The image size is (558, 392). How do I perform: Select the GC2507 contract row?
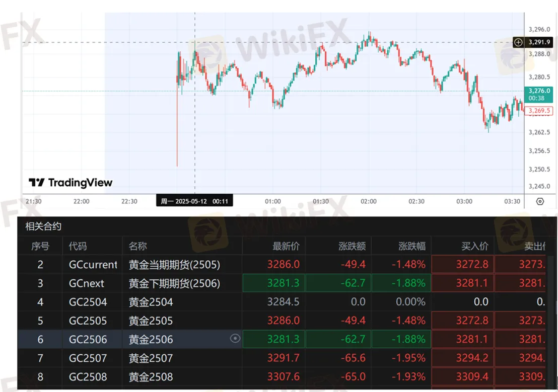[88, 358]
